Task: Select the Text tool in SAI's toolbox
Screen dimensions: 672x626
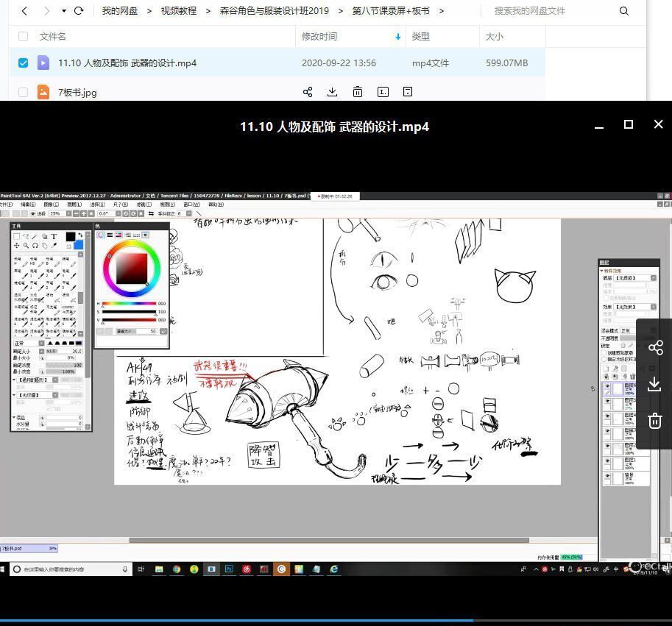Action: (54, 237)
